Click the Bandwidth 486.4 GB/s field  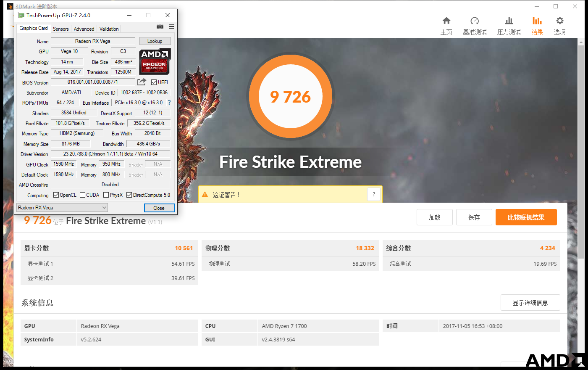pyautogui.click(x=148, y=144)
